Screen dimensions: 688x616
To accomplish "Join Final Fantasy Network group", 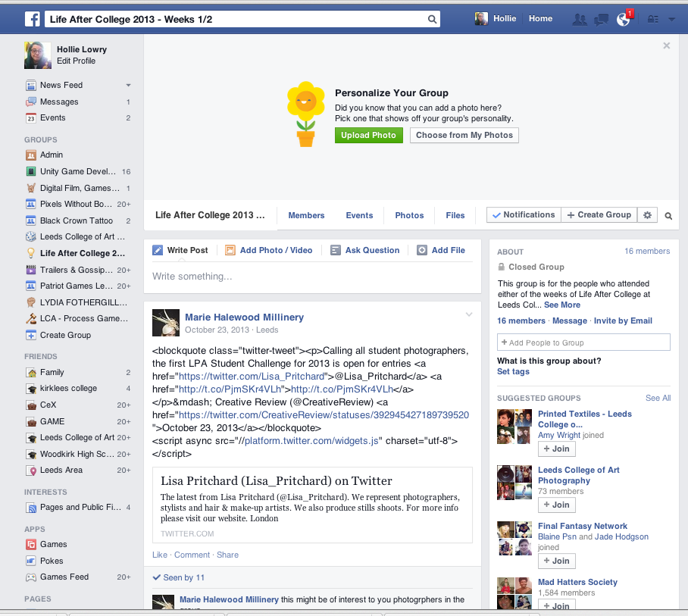I will click(556, 561).
